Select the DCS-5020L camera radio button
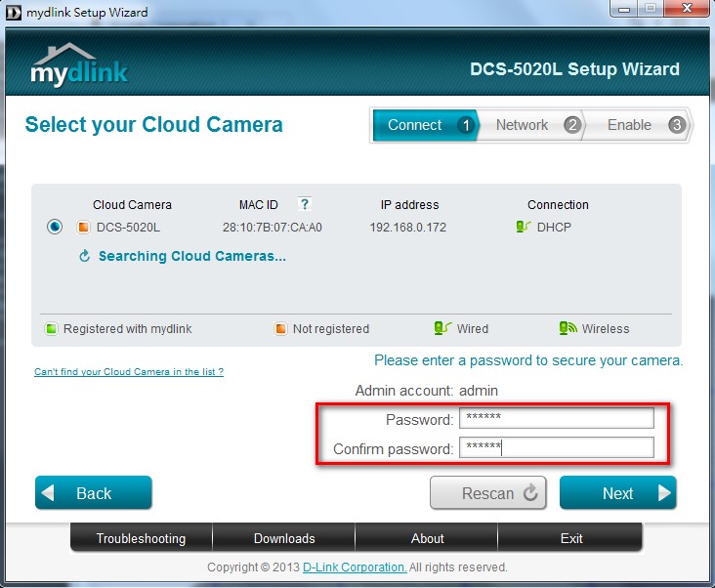Viewport: 715px width, 588px height. 55,227
